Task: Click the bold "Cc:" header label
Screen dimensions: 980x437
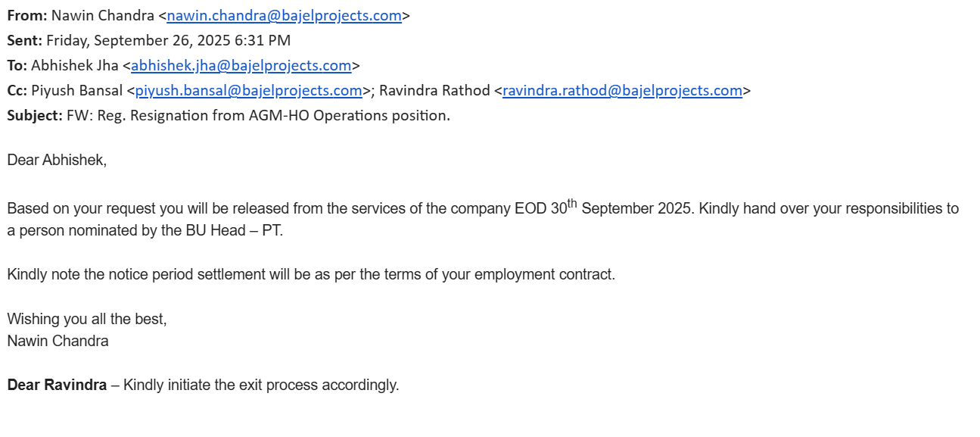Action: pyautogui.click(x=17, y=91)
